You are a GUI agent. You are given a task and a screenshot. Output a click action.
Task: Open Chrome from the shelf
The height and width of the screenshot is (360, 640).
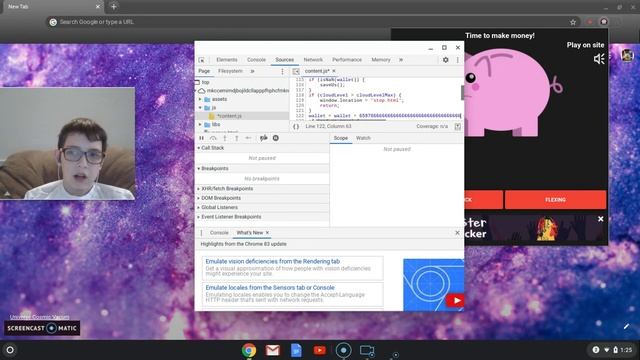249,350
